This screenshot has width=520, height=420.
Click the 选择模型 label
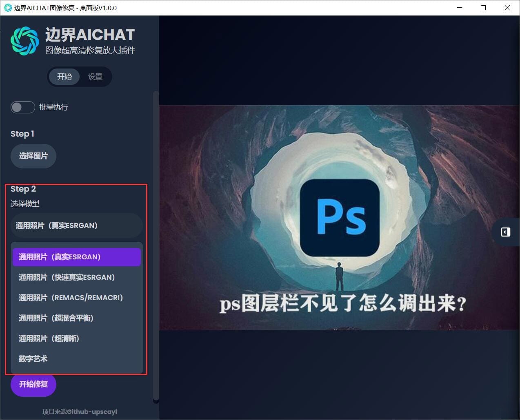pos(25,203)
